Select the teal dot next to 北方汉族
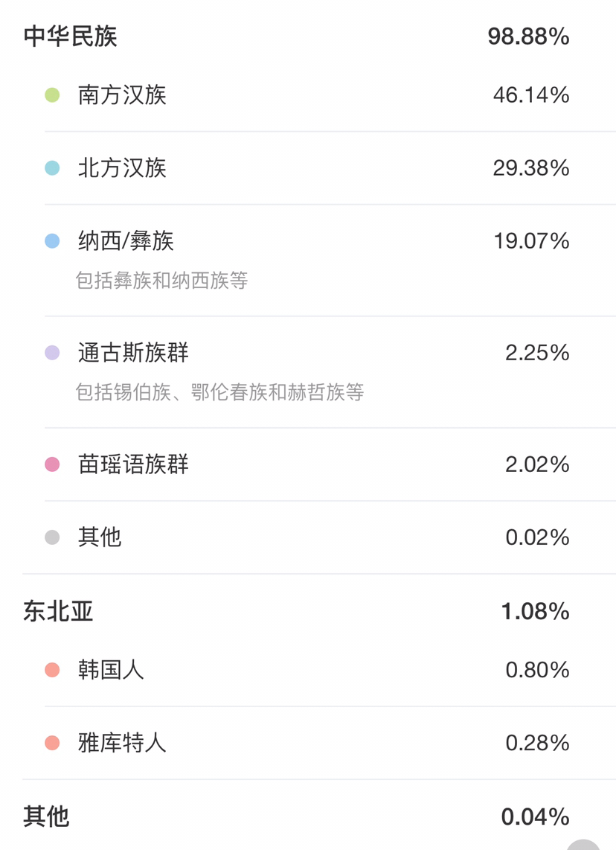Screen dimensions: 616x850 click(x=52, y=168)
